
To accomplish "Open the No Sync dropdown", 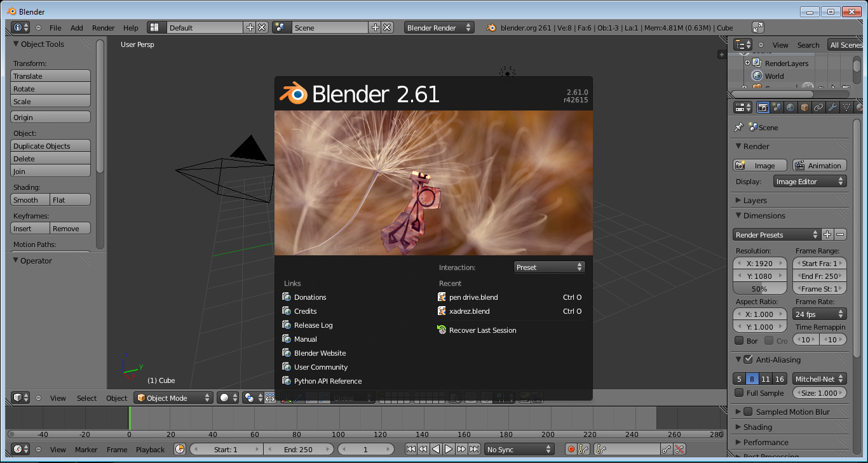I will click(519, 449).
